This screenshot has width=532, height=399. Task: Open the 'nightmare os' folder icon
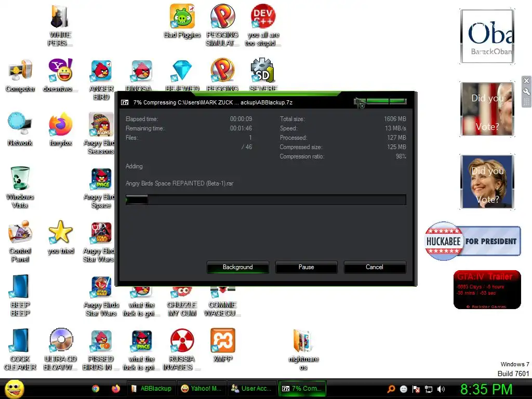click(303, 350)
